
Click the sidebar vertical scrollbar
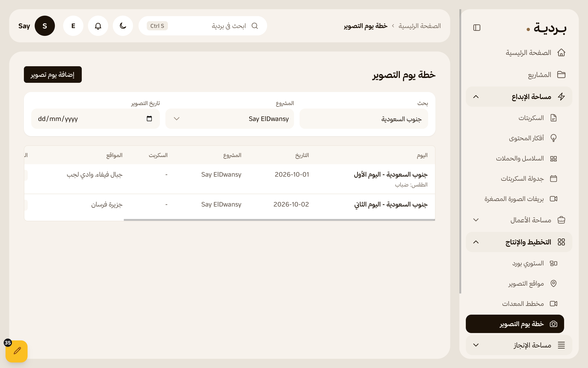pos(460,151)
